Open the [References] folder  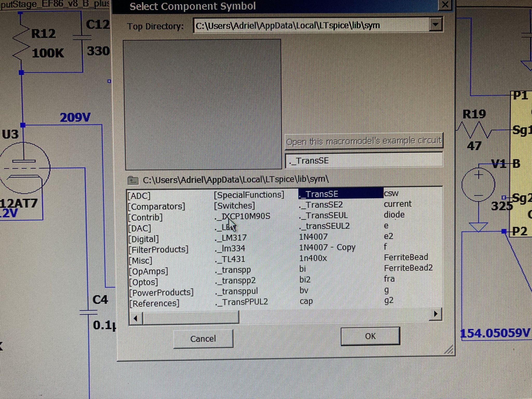[x=154, y=303]
